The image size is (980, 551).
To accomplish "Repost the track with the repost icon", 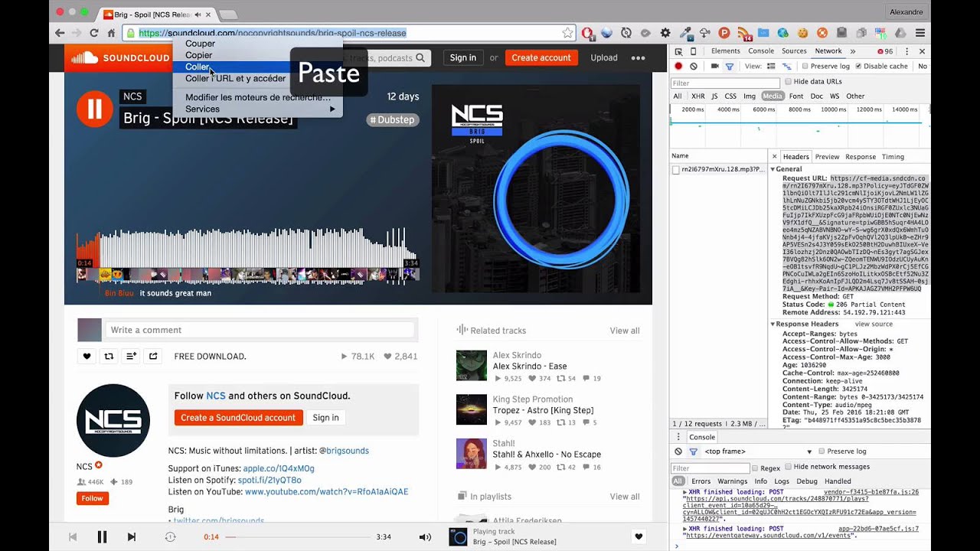I will (x=109, y=356).
